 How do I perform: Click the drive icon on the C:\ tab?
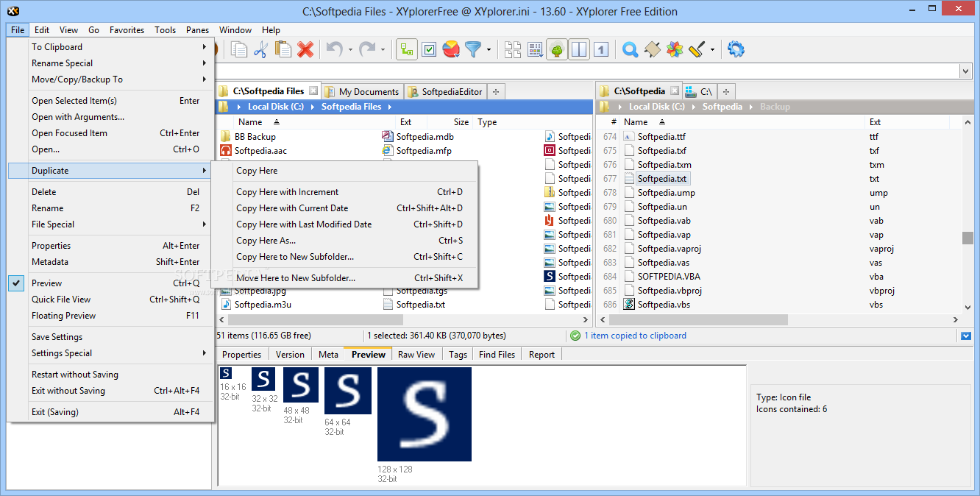pyautogui.click(x=691, y=91)
